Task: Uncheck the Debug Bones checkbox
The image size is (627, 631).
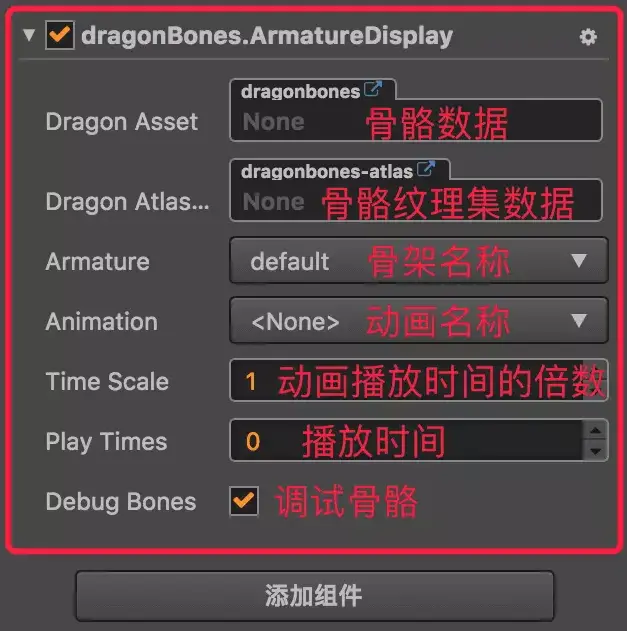Action: (244, 501)
